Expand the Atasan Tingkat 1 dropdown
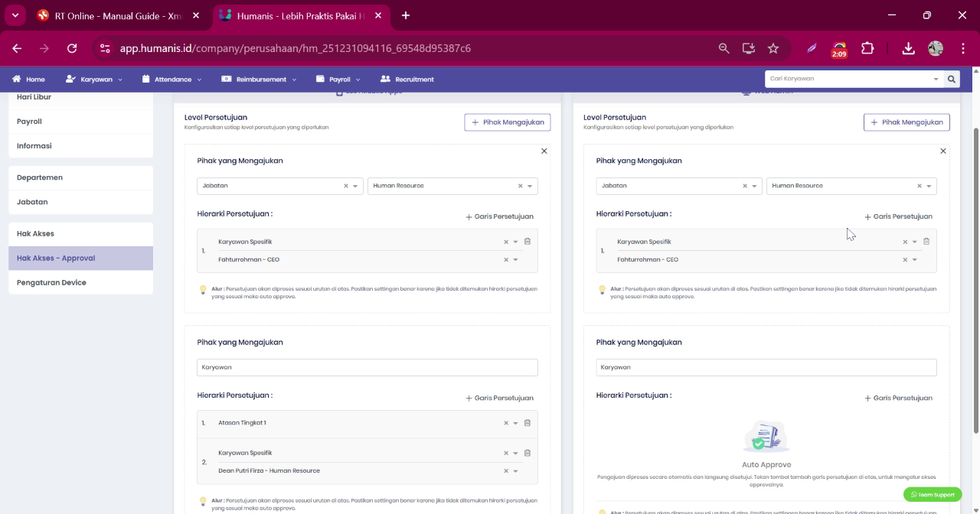The image size is (980, 514). 515,423
